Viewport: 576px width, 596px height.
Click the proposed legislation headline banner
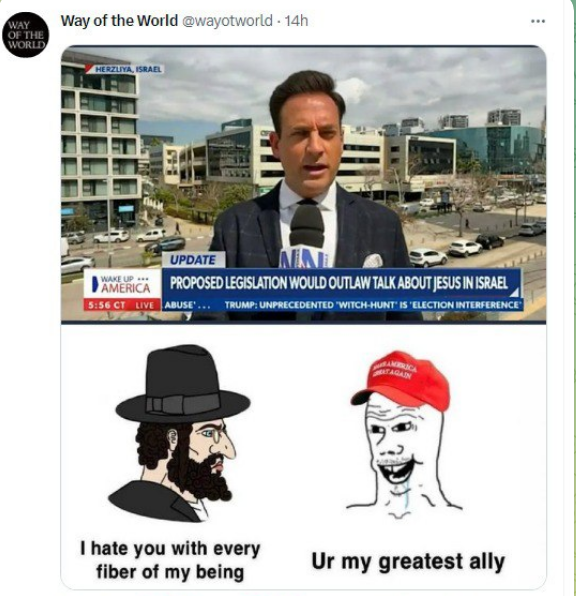pyautogui.click(x=341, y=283)
